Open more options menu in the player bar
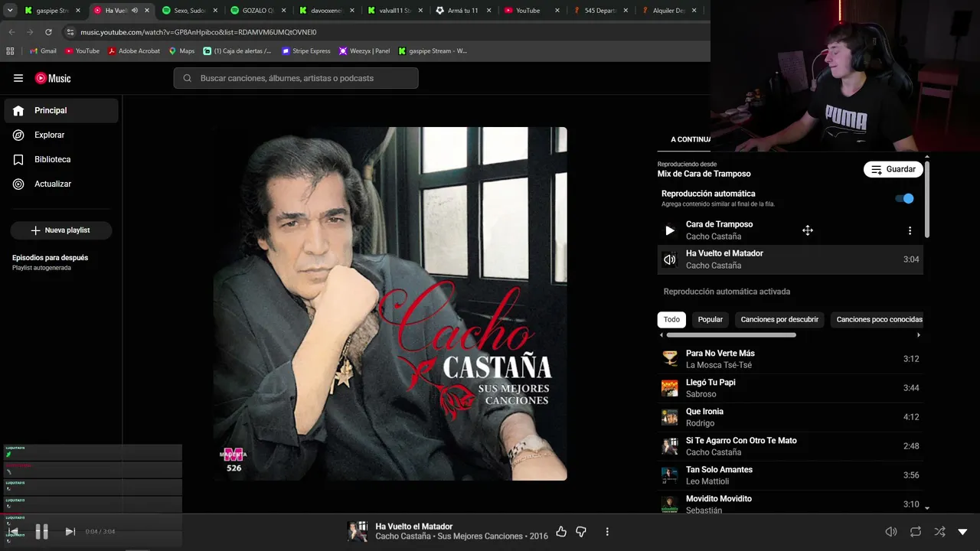The image size is (980, 551). (607, 532)
